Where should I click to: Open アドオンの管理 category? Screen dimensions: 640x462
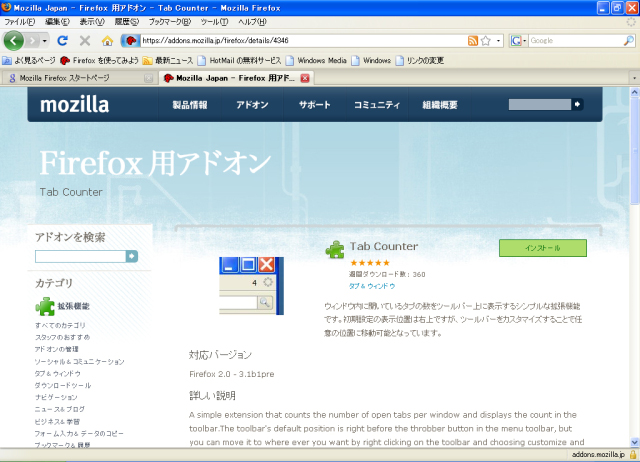[x=56, y=349]
